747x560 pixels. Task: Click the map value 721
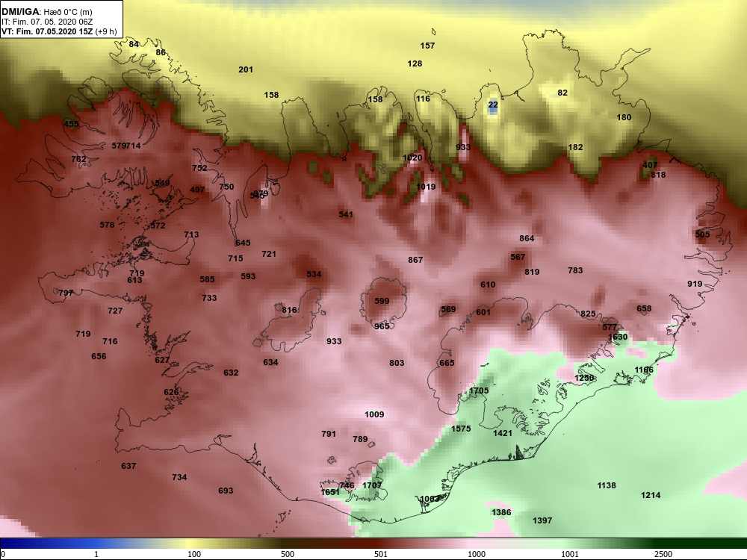pos(269,255)
